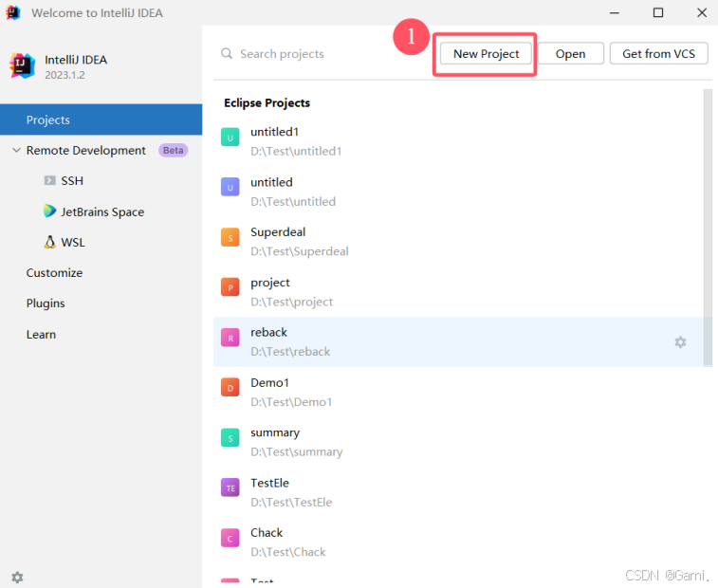Screen dimensions: 718x588
Task: Open JetBrains Space option
Action: (x=102, y=212)
